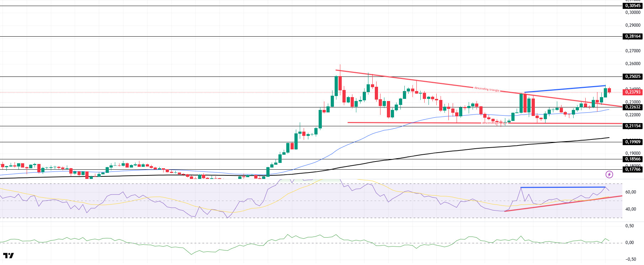Click the purple lightning bolt icon

pyautogui.click(x=609, y=174)
